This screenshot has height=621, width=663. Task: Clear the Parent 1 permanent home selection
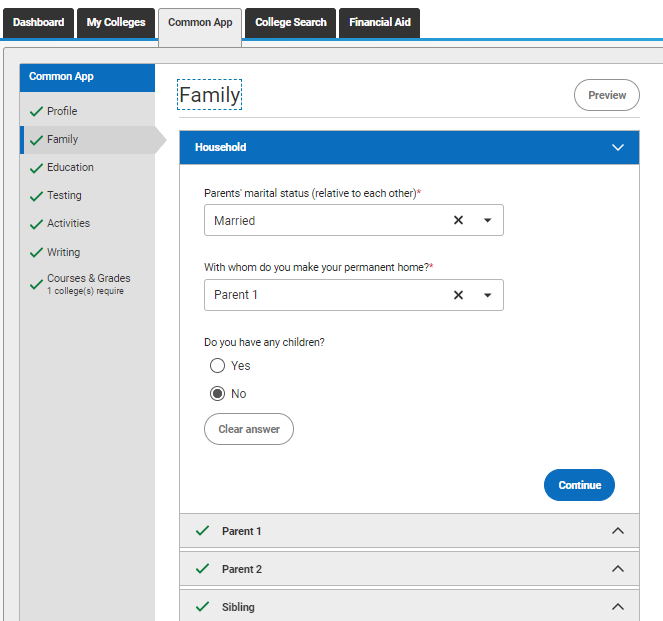tap(458, 295)
